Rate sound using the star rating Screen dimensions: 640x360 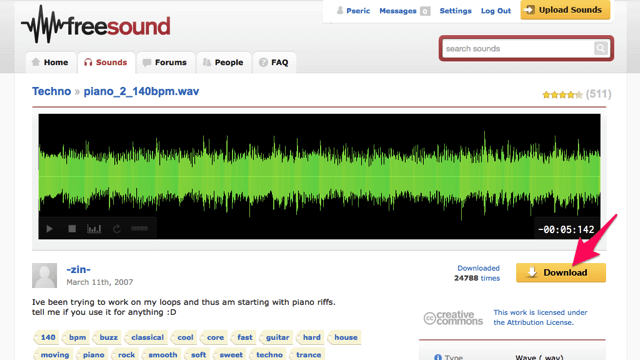click(562, 95)
